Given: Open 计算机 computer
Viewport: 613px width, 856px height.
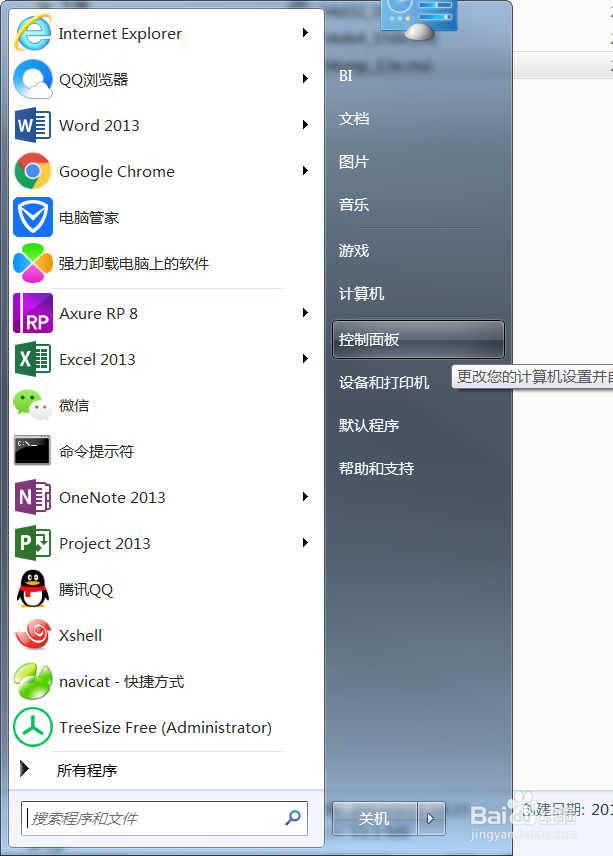Looking at the screenshot, I should [361, 294].
